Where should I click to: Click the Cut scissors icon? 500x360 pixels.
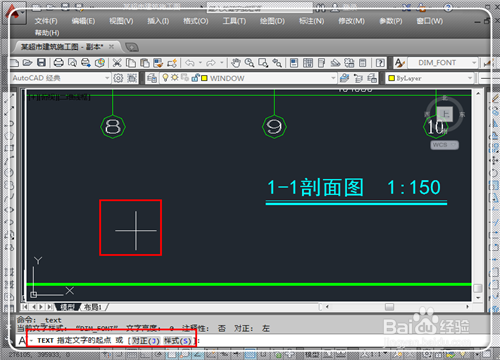117,63
